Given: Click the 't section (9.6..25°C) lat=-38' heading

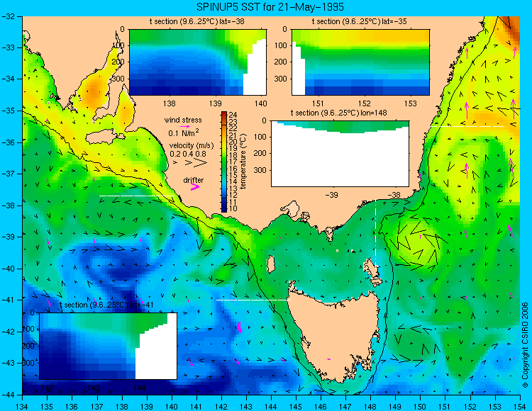Looking at the screenshot, I should (x=197, y=22).
